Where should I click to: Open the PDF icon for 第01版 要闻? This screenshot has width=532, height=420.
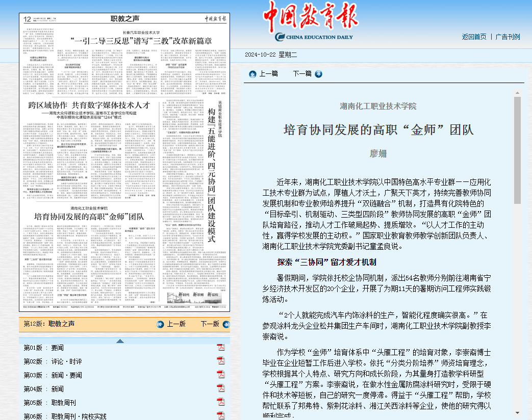pyautogui.click(x=221, y=348)
